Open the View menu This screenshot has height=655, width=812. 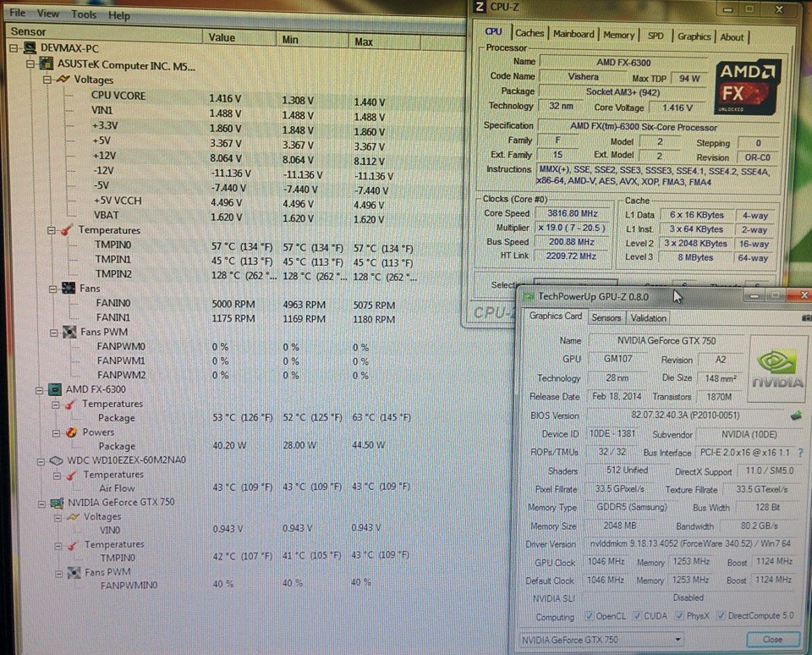click(x=47, y=13)
